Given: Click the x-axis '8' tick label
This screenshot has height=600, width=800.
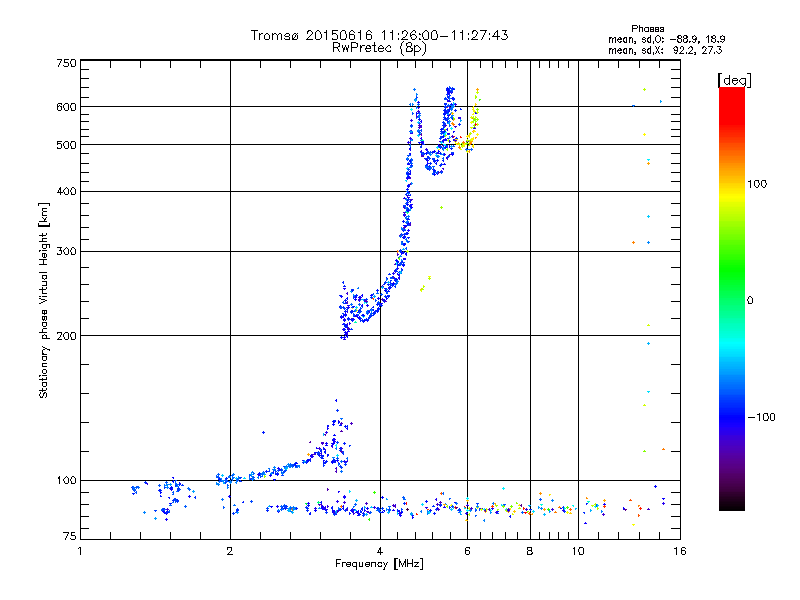Looking at the screenshot, I should (530, 551).
